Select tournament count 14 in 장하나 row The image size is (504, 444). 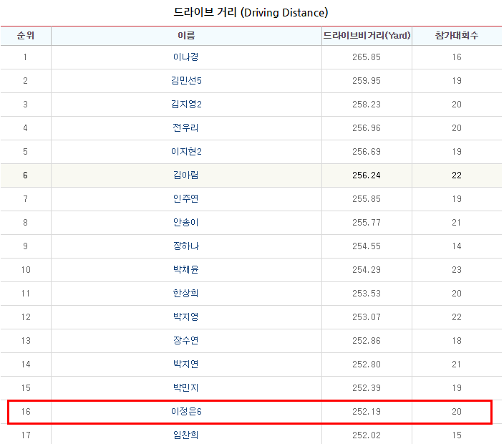pos(457,246)
